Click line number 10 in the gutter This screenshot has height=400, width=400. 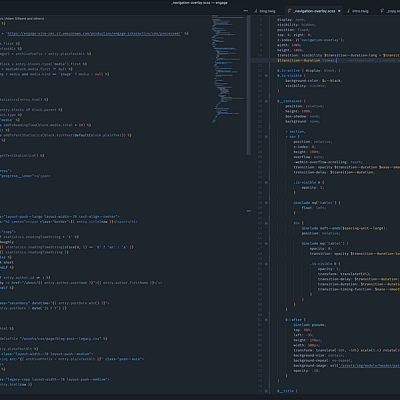(260, 55)
